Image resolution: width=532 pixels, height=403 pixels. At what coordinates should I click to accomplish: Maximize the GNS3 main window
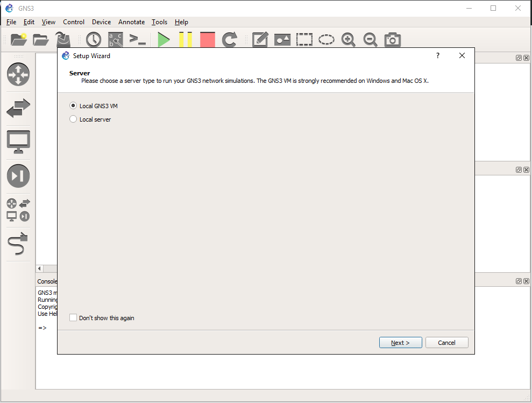493,8
